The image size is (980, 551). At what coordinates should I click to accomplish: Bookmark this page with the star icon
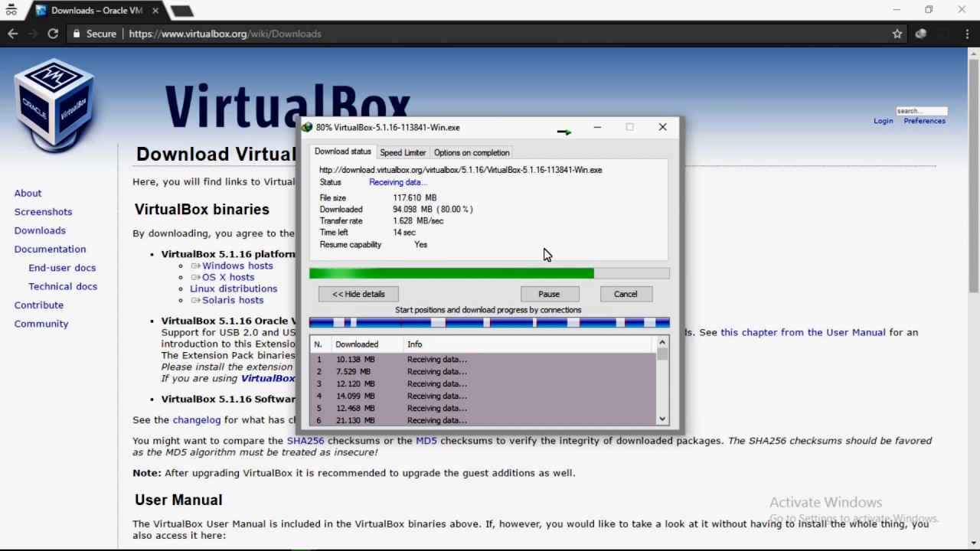(897, 34)
